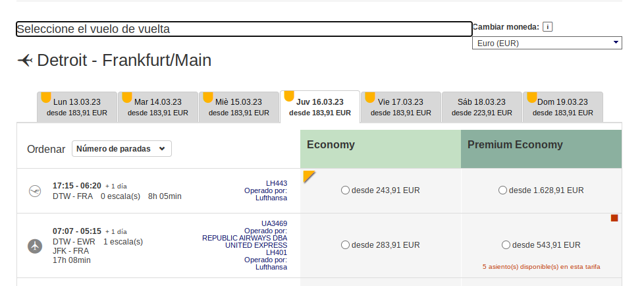Click the Ordenar label
The image size is (644, 286).
pyautogui.click(x=46, y=149)
